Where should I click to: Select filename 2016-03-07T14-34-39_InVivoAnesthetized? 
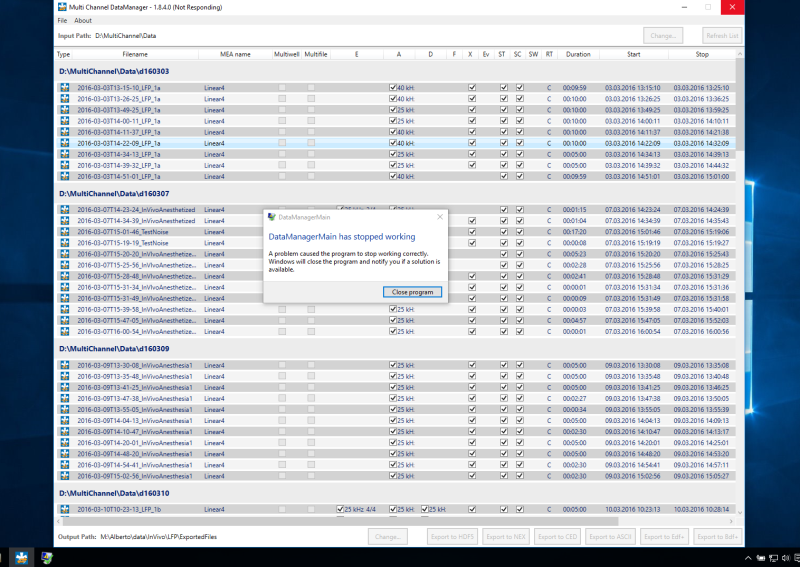[x=136, y=220]
